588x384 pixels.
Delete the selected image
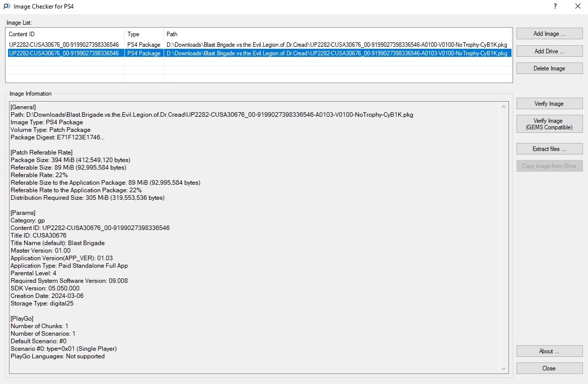click(549, 68)
